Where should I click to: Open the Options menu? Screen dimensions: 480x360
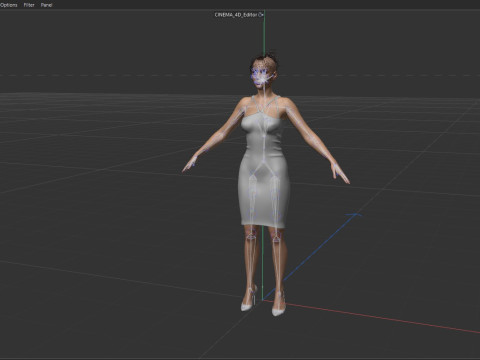8,5
